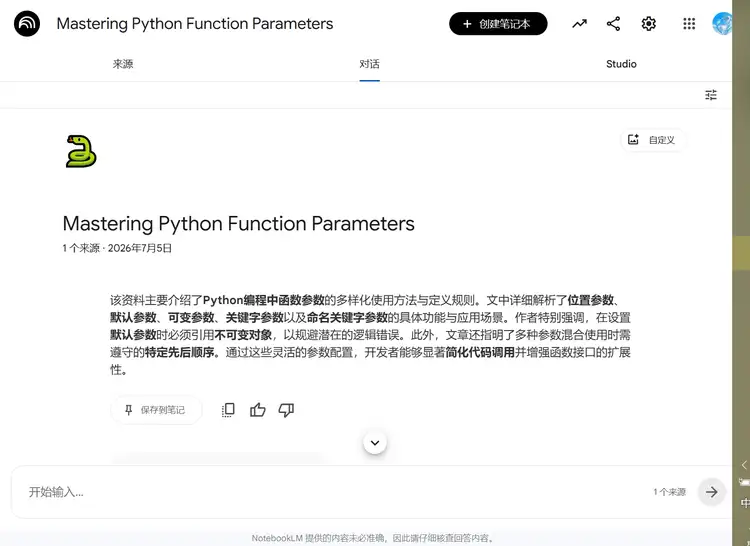The image size is (750, 546).
Task: Switch to the Studio tab
Action: (621, 64)
